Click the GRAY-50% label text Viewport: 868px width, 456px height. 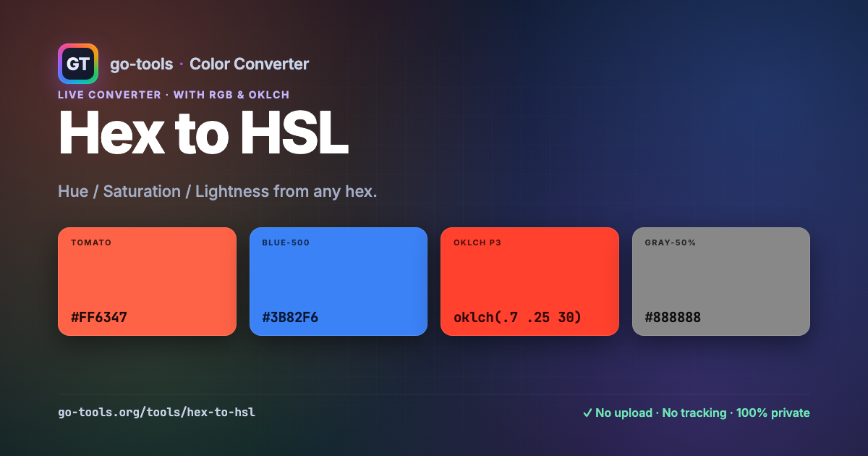point(671,242)
